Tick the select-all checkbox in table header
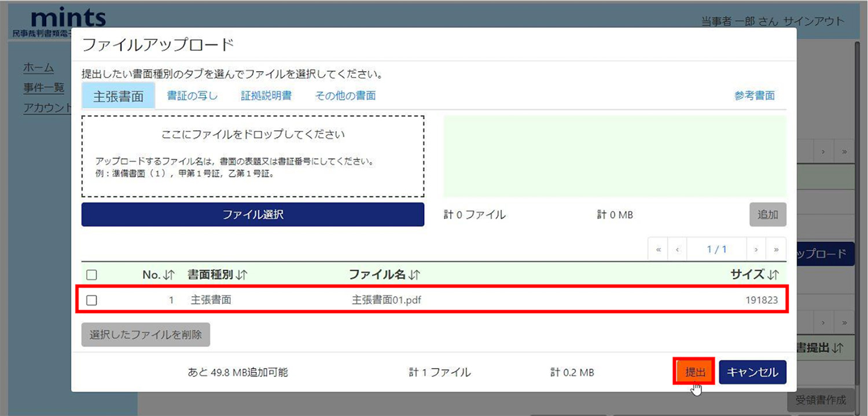This screenshot has width=868, height=416. click(91, 275)
